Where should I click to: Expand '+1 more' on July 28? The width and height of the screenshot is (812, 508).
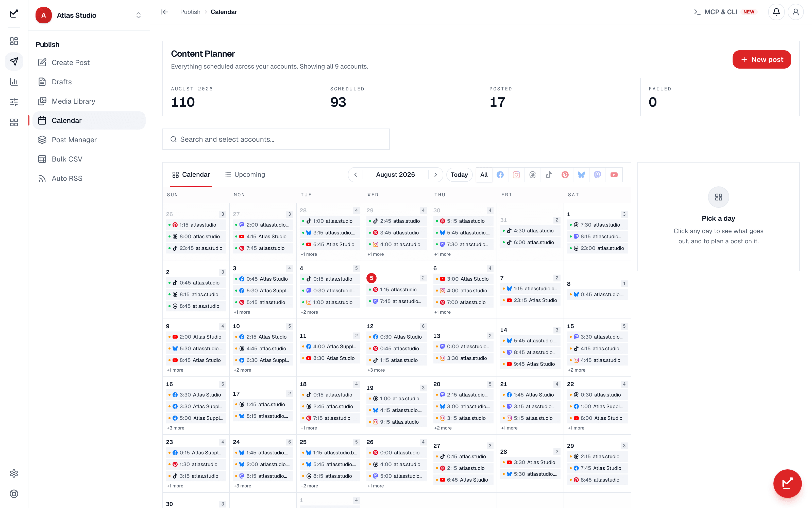click(309, 254)
